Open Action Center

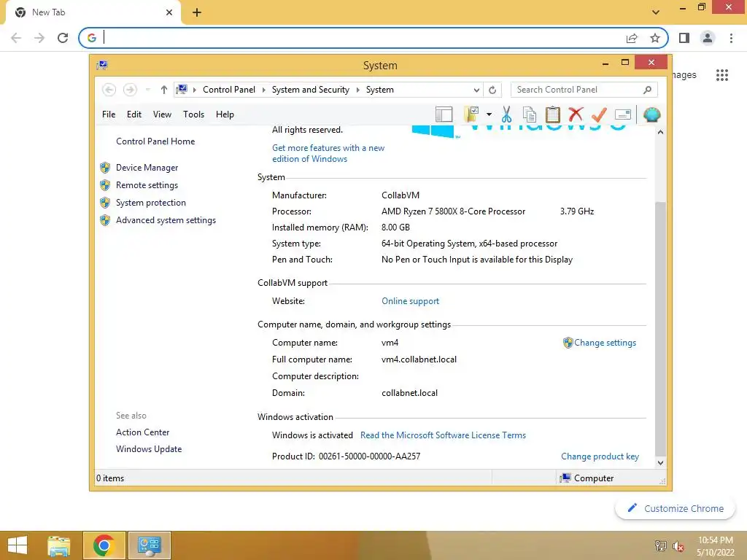pyautogui.click(x=142, y=432)
